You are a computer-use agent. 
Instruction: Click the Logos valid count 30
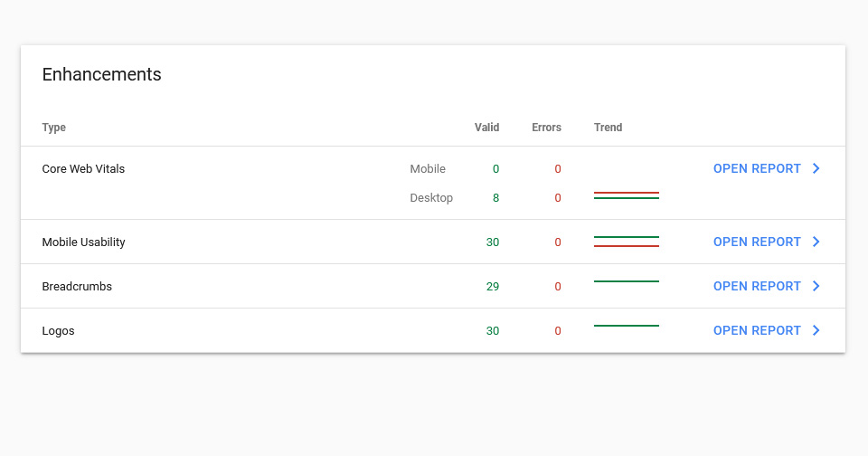tap(493, 331)
